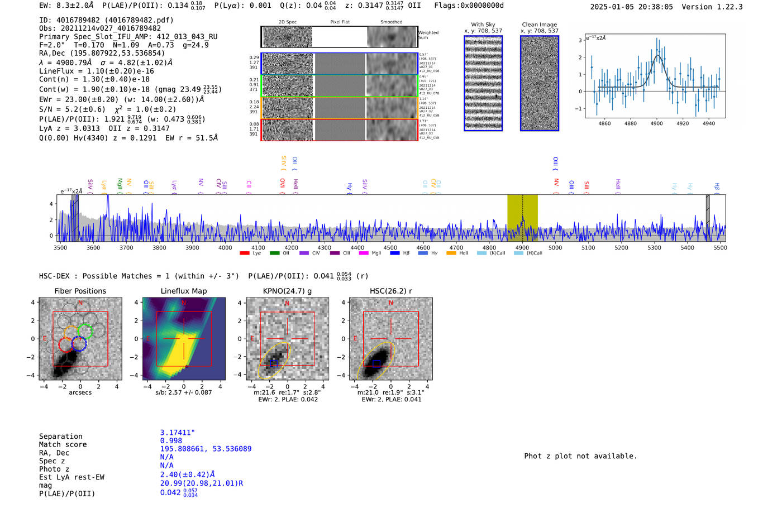Viewport: 782px width, 532px height.
Task: Click the blue Hβ legend swatch
Action: [395, 253]
